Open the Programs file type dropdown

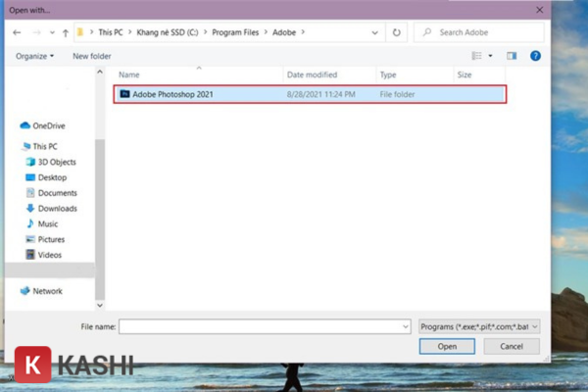pos(479,326)
